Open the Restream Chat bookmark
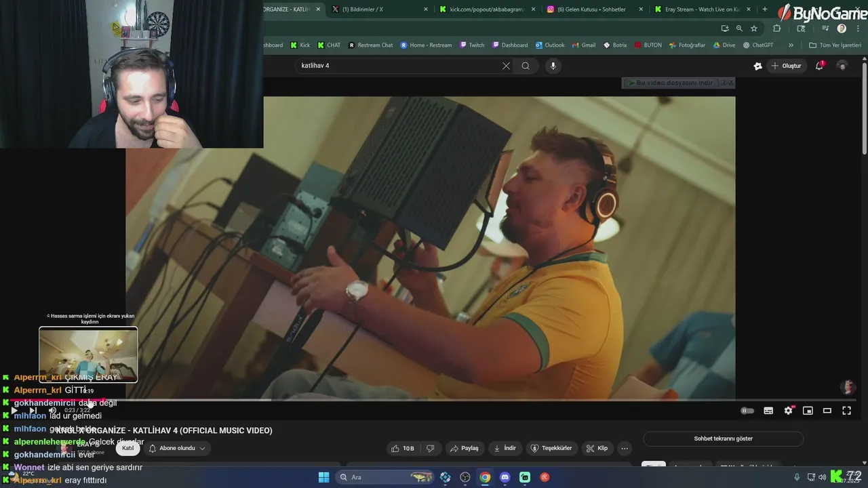This screenshot has width=868, height=488. click(370, 45)
